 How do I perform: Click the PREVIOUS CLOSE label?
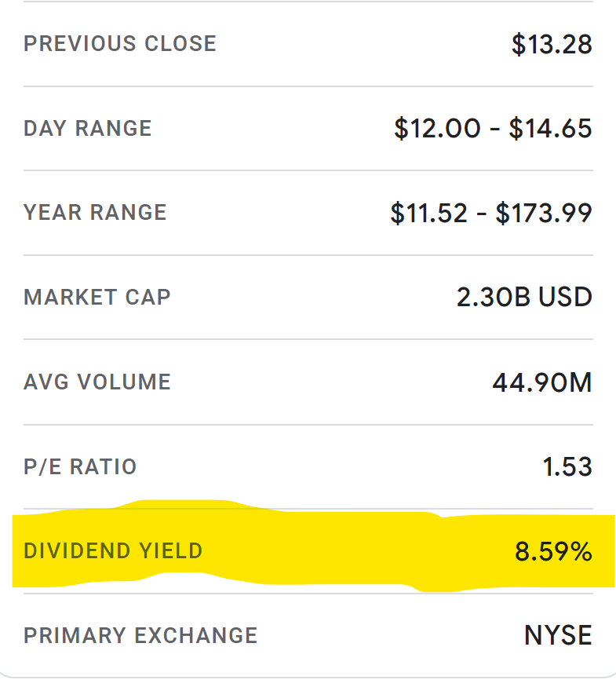click(x=120, y=44)
